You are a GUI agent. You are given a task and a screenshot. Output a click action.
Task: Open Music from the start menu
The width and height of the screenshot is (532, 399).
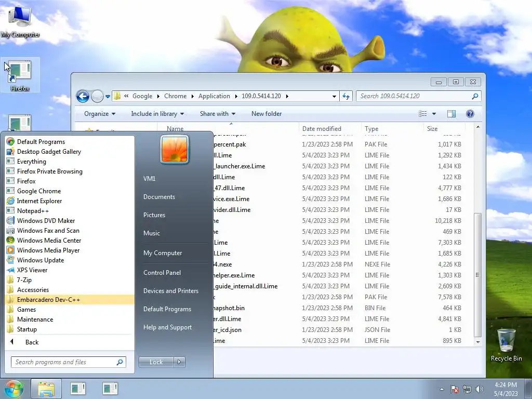tap(151, 233)
